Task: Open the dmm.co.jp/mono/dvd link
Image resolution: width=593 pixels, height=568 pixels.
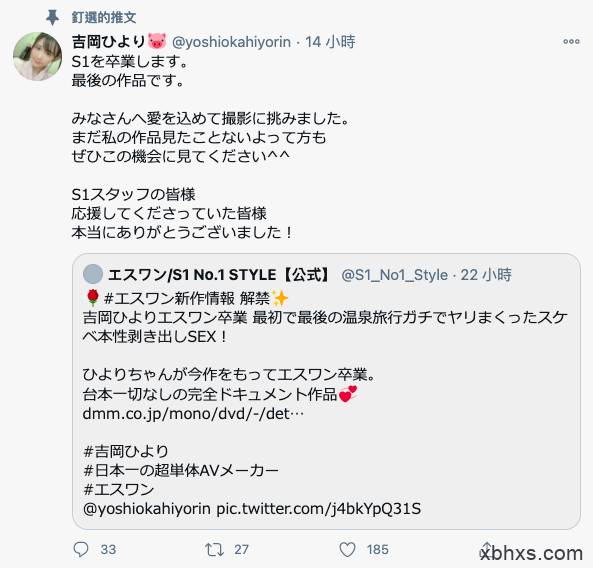Action: [x=193, y=414]
